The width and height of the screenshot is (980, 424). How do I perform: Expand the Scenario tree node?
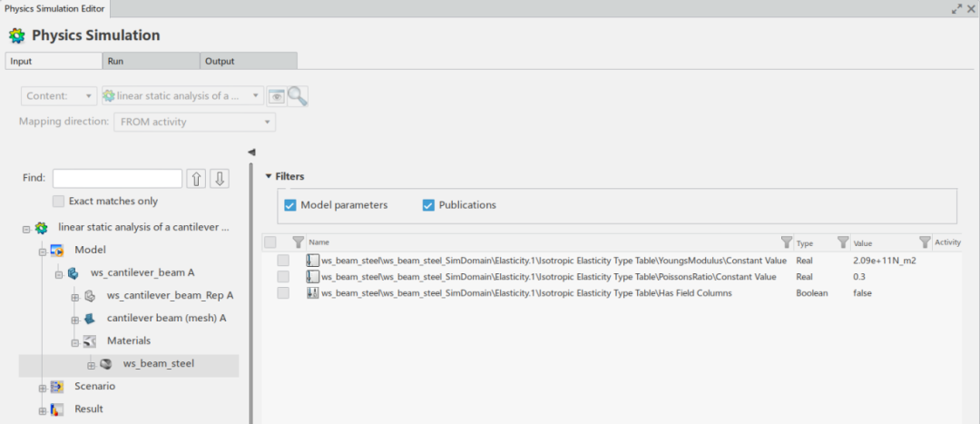click(x=42, y=387)
